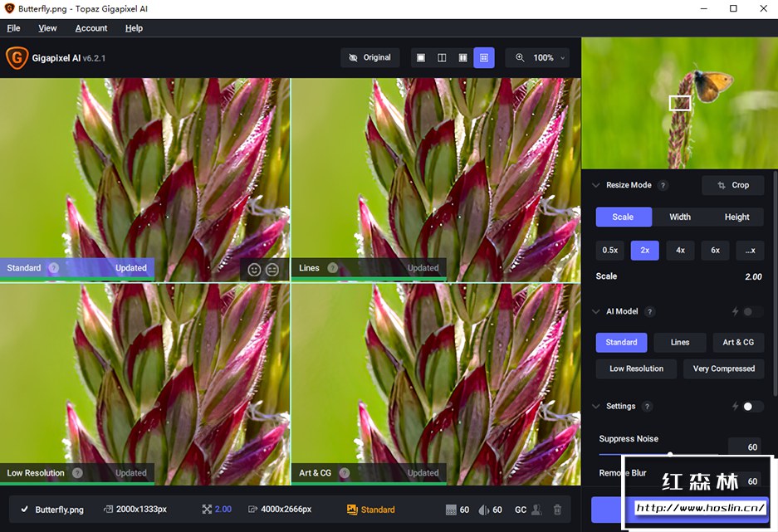This screenshot has height=532, width=778.
Task: Open the Help menu
Action: coord(134,28)
